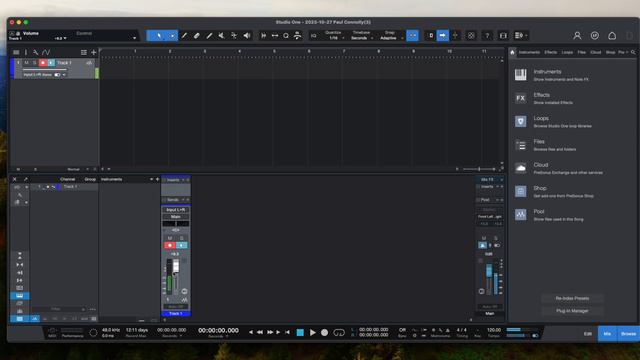The height and width of the screenshot is (360, 640).
Task: Open Main output selector in mixer
Action: (x=176, y=217)
